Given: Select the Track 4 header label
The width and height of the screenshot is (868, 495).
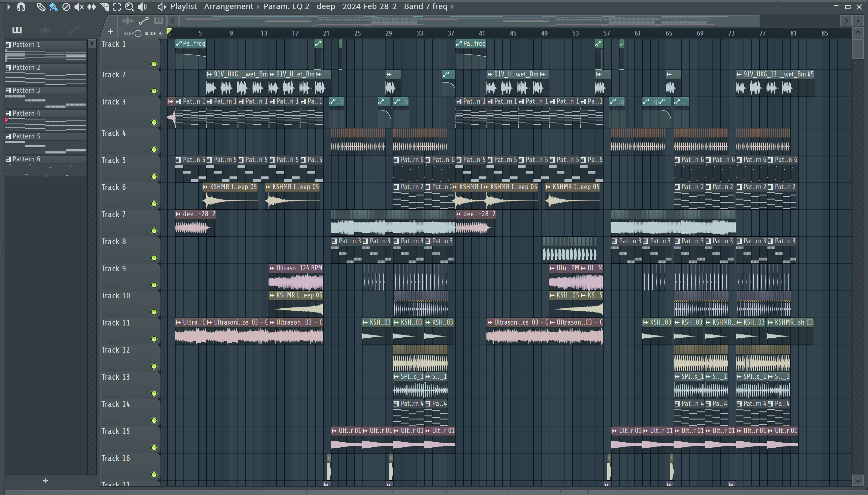Looking at the screenshot, I should coord(114,133).
